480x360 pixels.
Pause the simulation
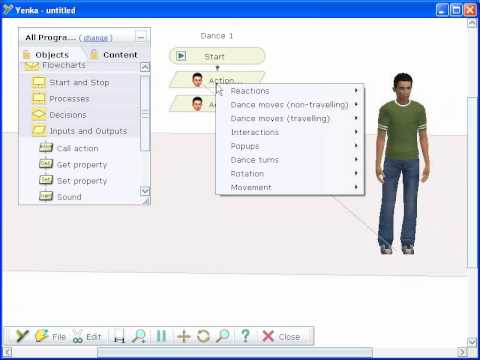162,336
